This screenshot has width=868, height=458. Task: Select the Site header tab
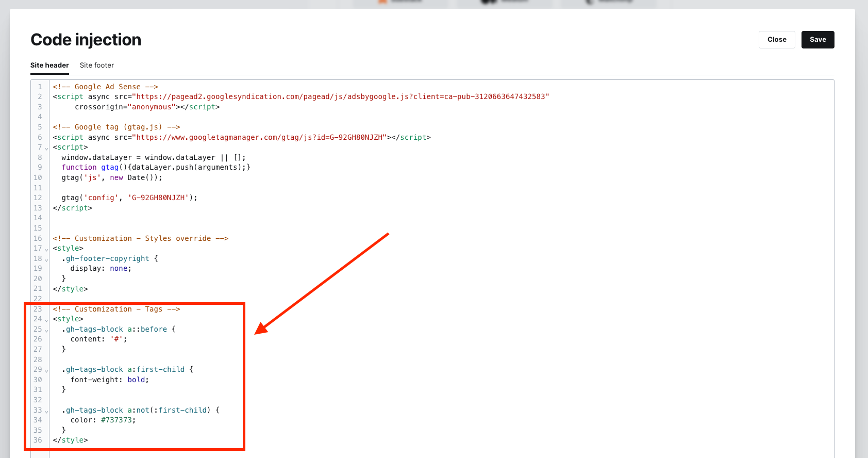pyautogui.click(x=49, y=66)
